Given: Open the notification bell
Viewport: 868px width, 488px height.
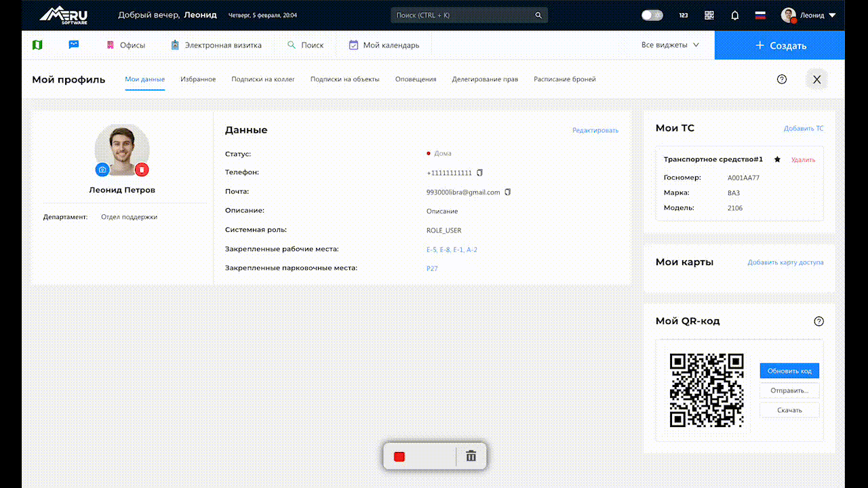Looking at the screenshot, I should pyautogui.click(x=734, y=15).
